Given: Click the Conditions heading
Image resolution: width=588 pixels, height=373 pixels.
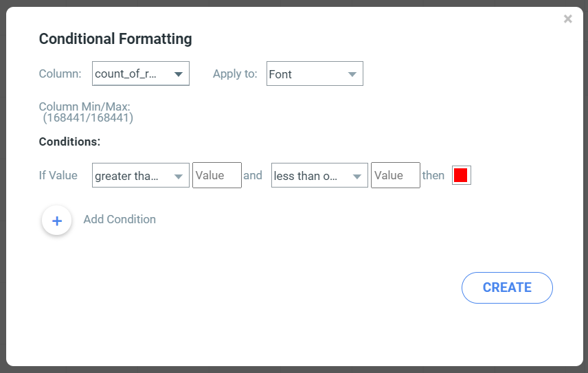Looking at the screenshot, I should point(70,142).
